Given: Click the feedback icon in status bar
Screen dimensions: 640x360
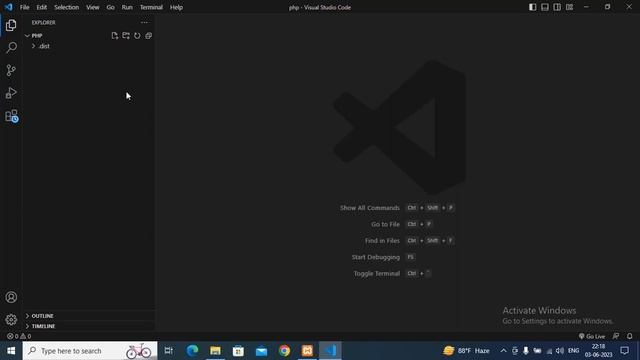Looking at the screenshot, I should point(616,336).
